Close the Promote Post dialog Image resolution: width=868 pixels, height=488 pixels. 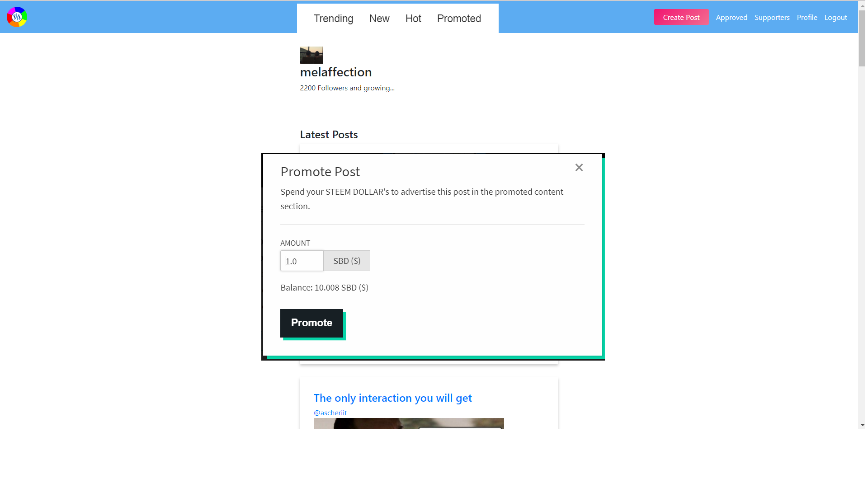tap(579, 168)
